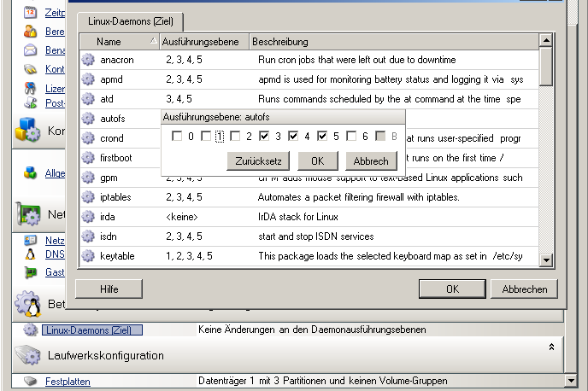Click daemon list scrollbar down arrow
Image resolution: width=588 pixels, height=391 pixels.
(x=546, y=260)
